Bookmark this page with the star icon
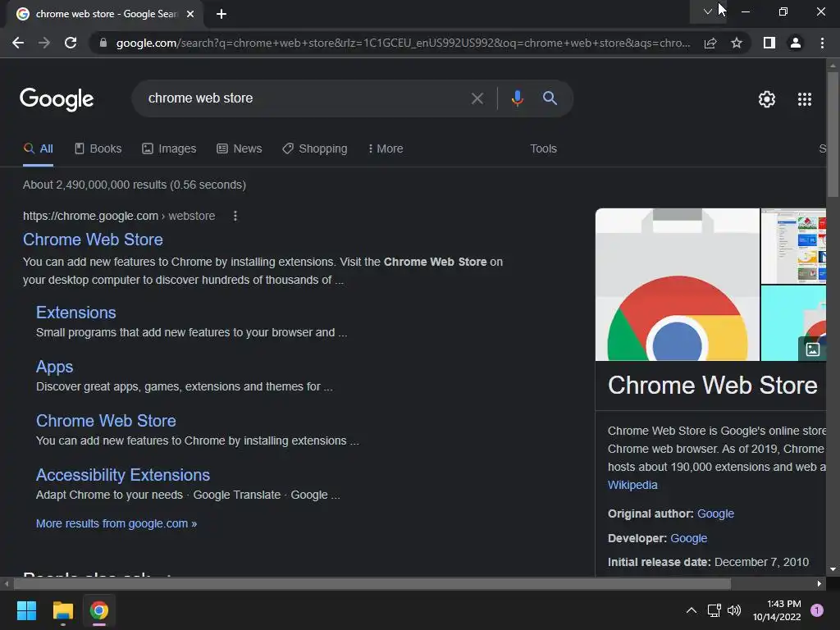Viewport: 840px width, 630px height. click(737, 43)
